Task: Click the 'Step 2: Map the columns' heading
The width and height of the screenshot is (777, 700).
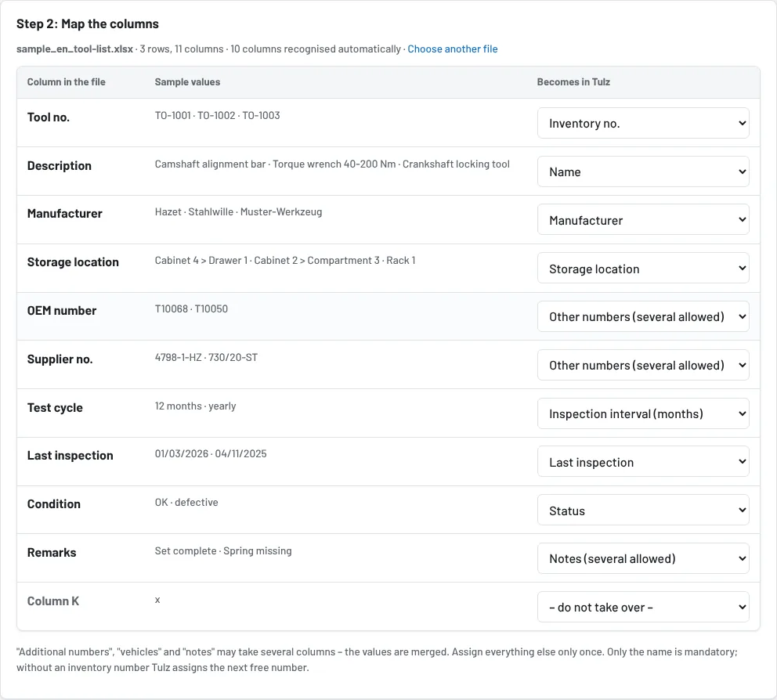Action: [87, 23]
